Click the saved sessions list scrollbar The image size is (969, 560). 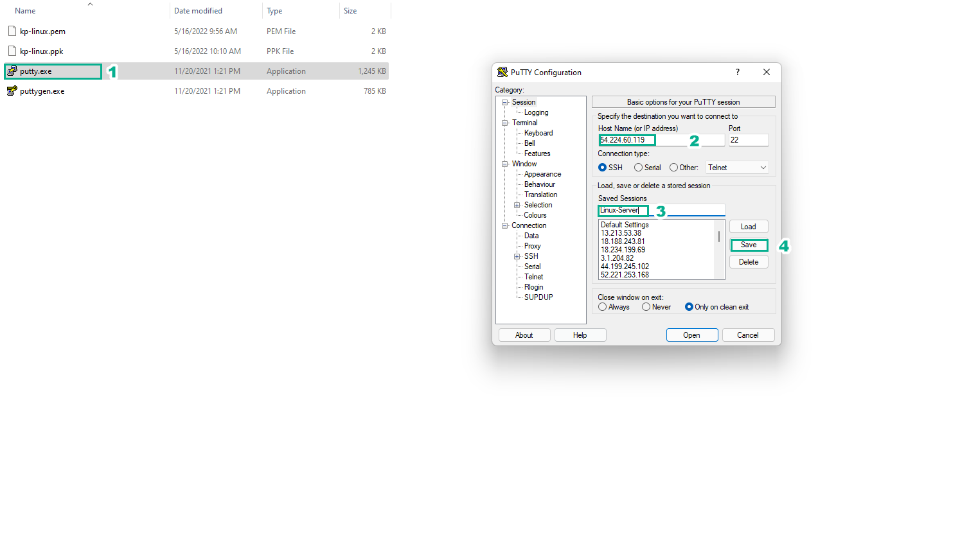719,237
